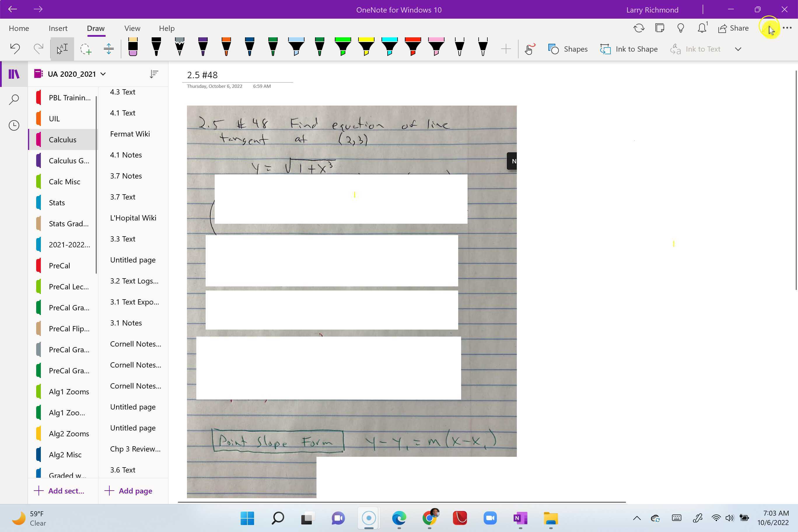Open the Calculus section

pyautogui.click(x=63, y=139)
